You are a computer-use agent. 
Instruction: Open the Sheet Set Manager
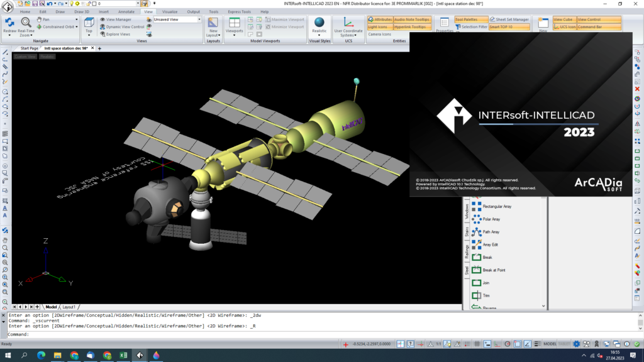tap(513, 19)
